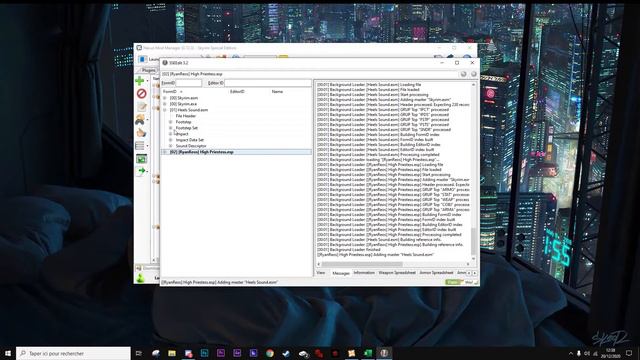Expand the Sound Descriptor group

pyautogui.click(x=171, y=146)
